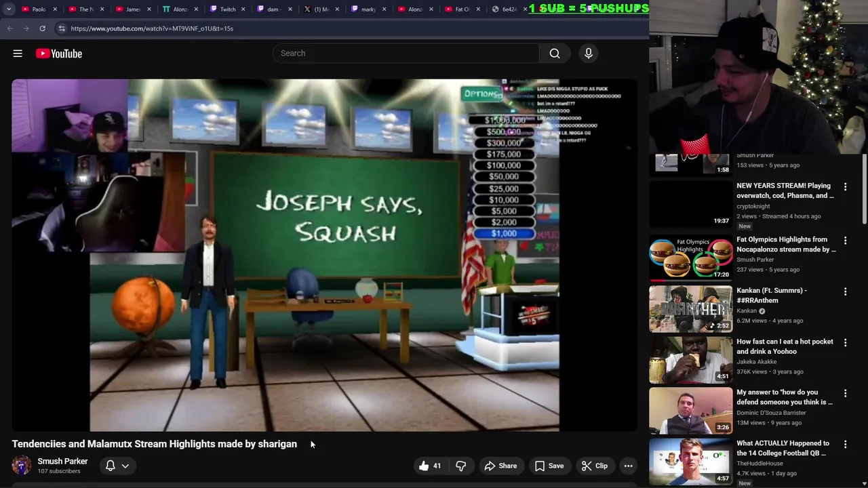868x488 pixels.
Task: Open Fat Olympics Highlights video thumbnail
Action: tap(691, 258)
